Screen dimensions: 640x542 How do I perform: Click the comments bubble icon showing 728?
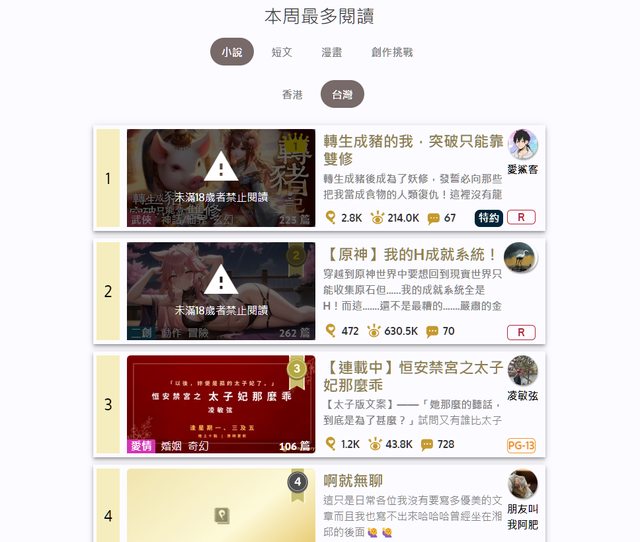pos(427,444)
